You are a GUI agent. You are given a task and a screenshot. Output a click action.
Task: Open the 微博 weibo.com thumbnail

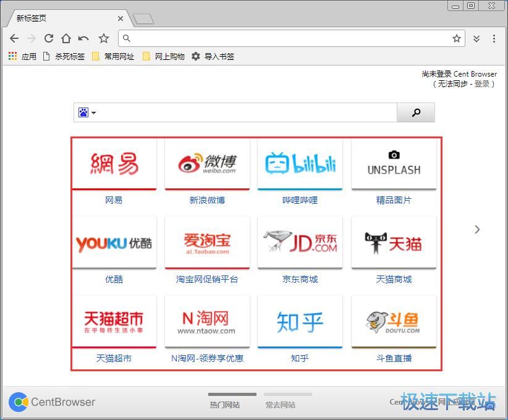[x=207, y=164]
